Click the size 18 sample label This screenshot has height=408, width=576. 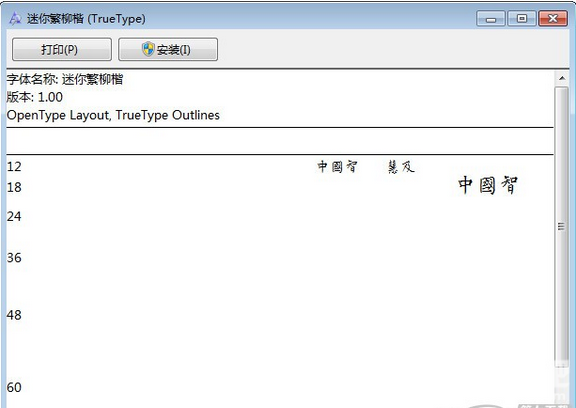14,188
